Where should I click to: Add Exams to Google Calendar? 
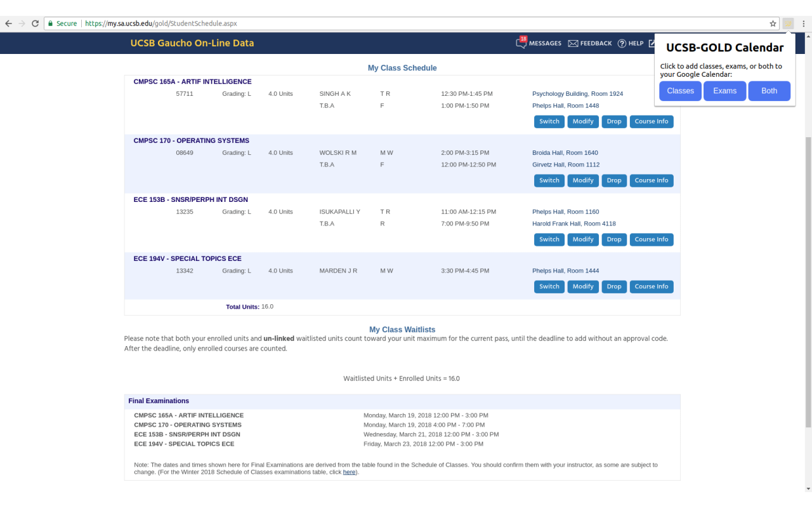pos(725,91)
